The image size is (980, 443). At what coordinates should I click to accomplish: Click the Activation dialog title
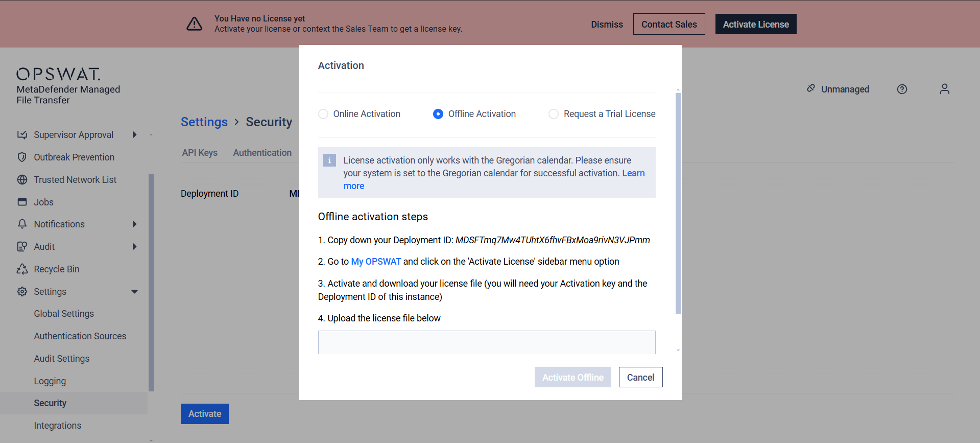[341, 65]
